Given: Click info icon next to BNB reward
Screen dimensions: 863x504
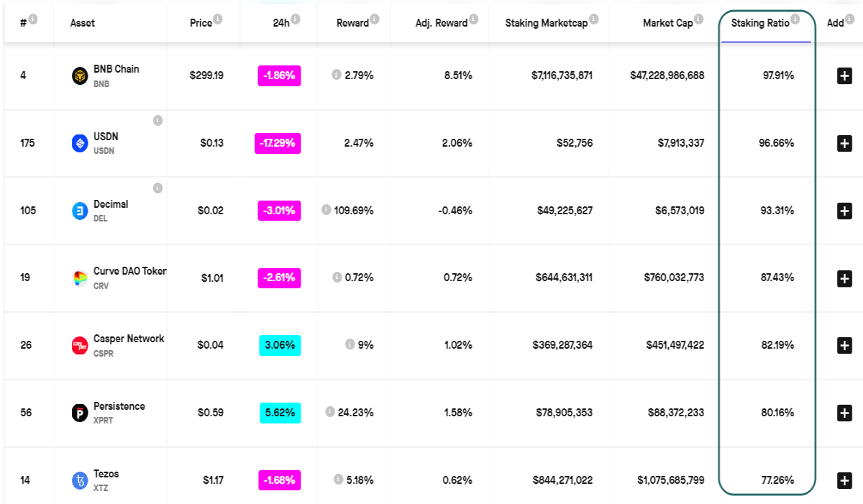Looking at the screenshot, I should 336,75.
